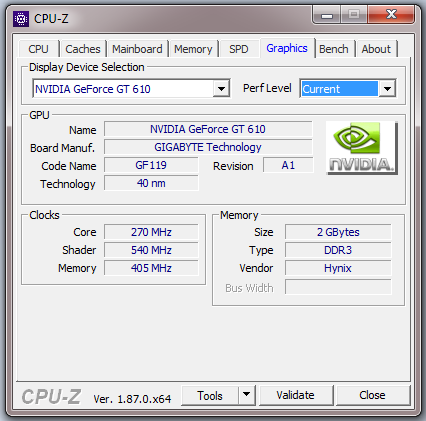Open the Caches tab
Image resolution: width=426 pixels, height=421 pixels.
pos(83,49)
